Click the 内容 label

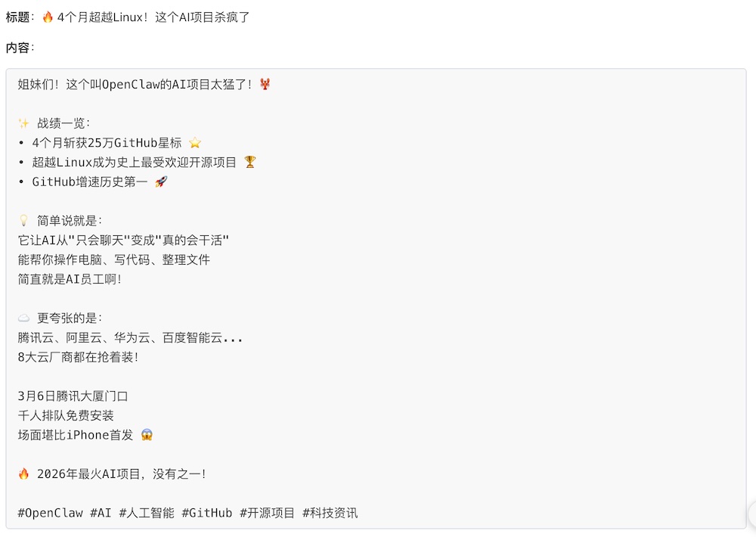tap(20, 48)
